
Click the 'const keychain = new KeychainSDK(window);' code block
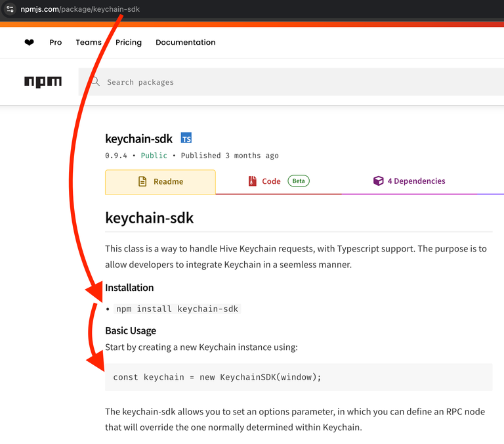pyautogui.click(x=299, y=377)
